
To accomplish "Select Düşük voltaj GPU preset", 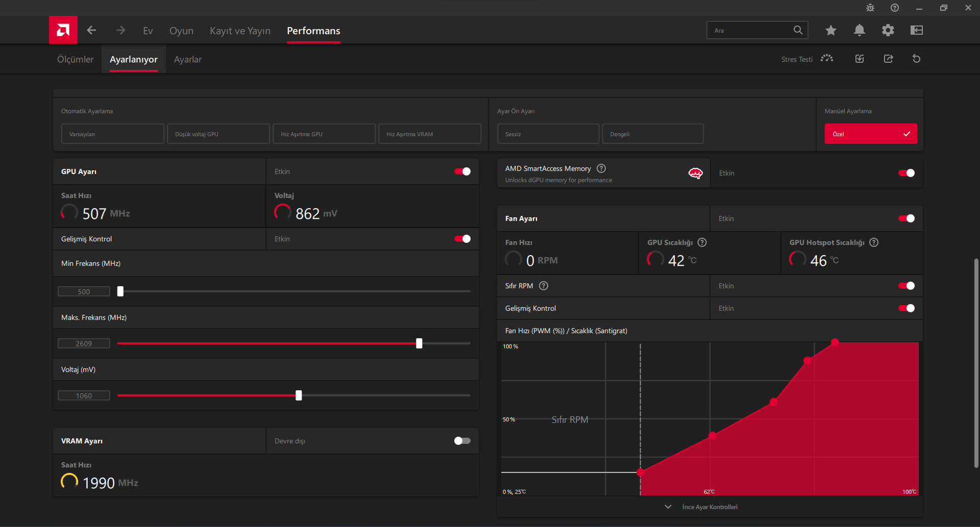I will click(x=218, y=134).
